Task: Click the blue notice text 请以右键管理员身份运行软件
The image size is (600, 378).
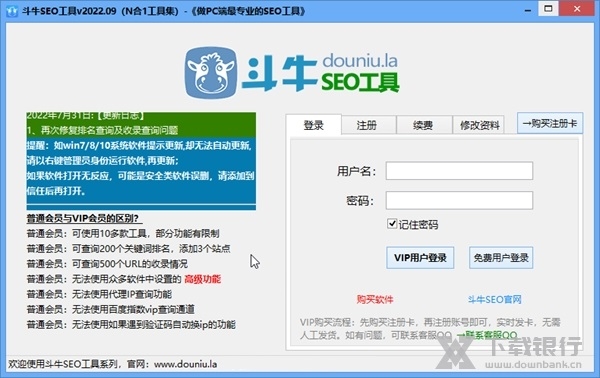Action: (x=102, y=160)
